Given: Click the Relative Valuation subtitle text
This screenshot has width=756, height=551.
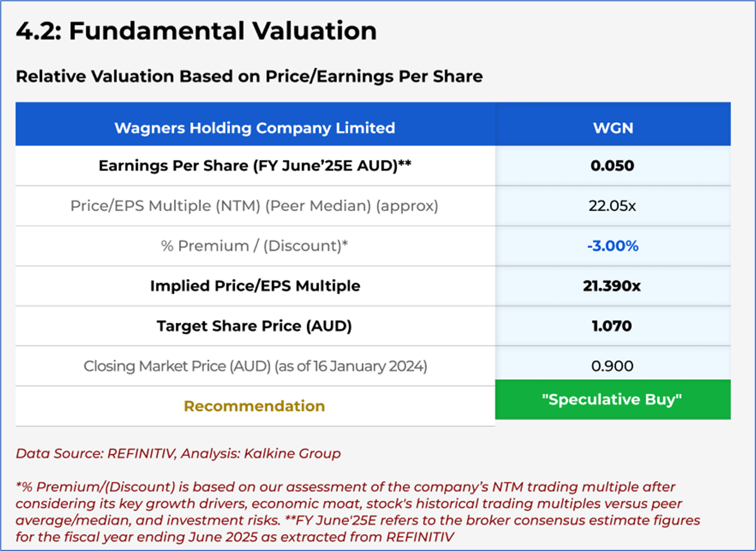Looking at the screenshot, I should [249, 77].
